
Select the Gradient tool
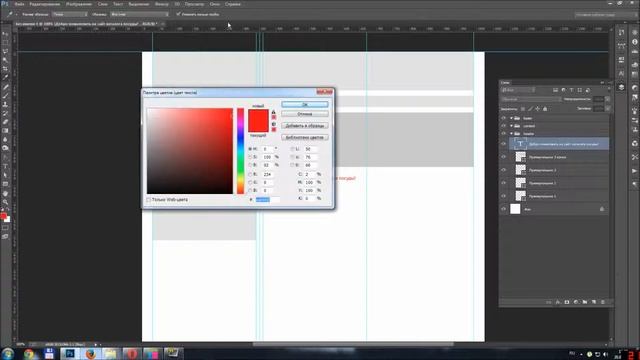coord(5,131)
